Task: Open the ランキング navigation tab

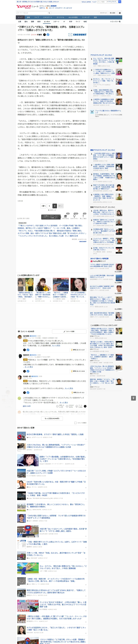Action: (86, 17)
